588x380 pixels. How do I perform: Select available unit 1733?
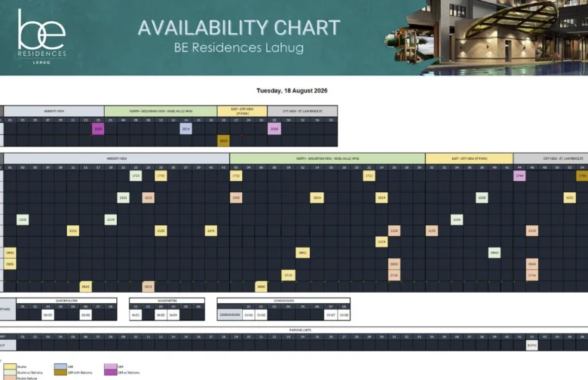pyautogui.click(x=161, y=176)
